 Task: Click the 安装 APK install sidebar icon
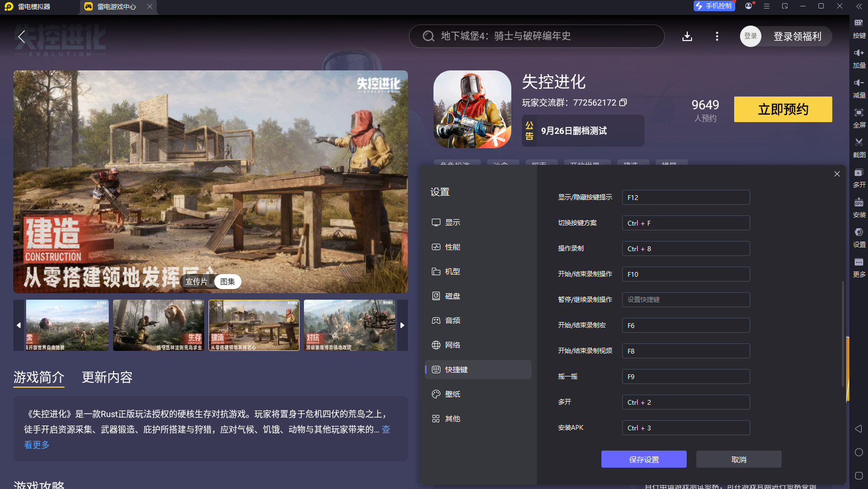[x=859, y=207]
